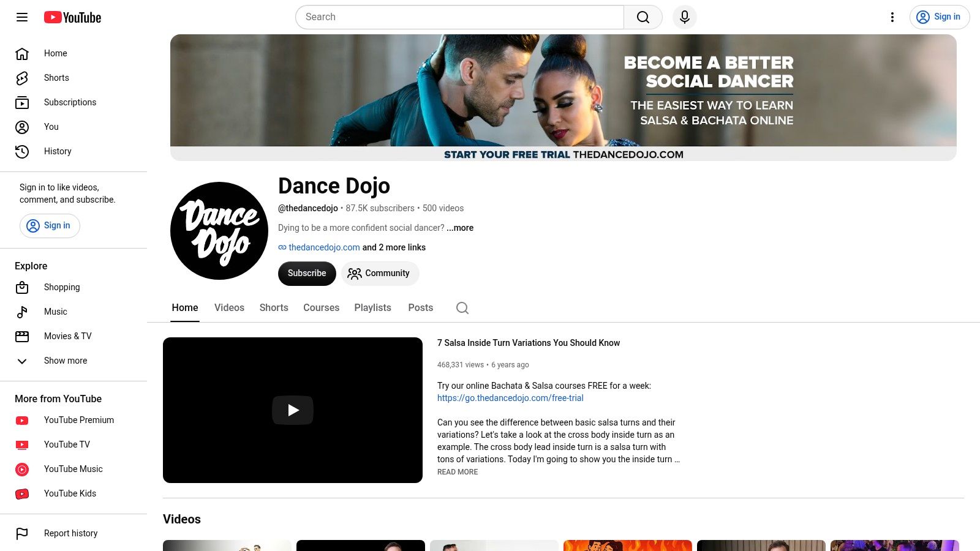Play the featured video

point(293,410)
